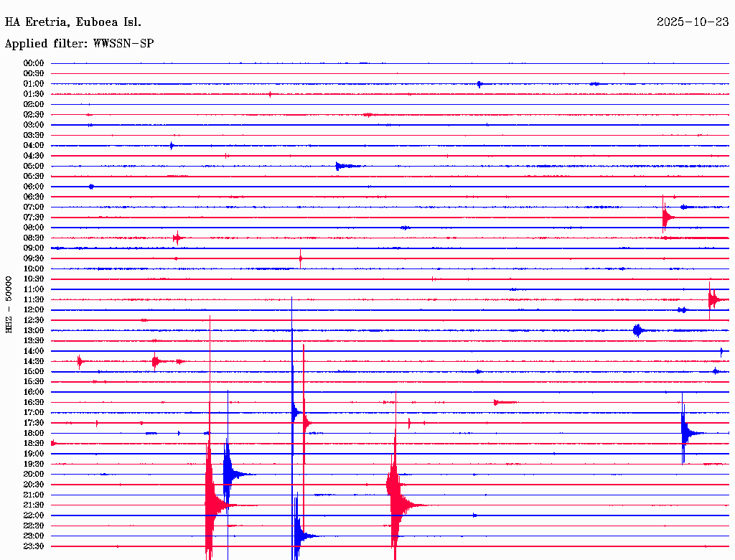Click the 00:00 time label
This screenshot has width=735, height=560.
tap(34, 63)
